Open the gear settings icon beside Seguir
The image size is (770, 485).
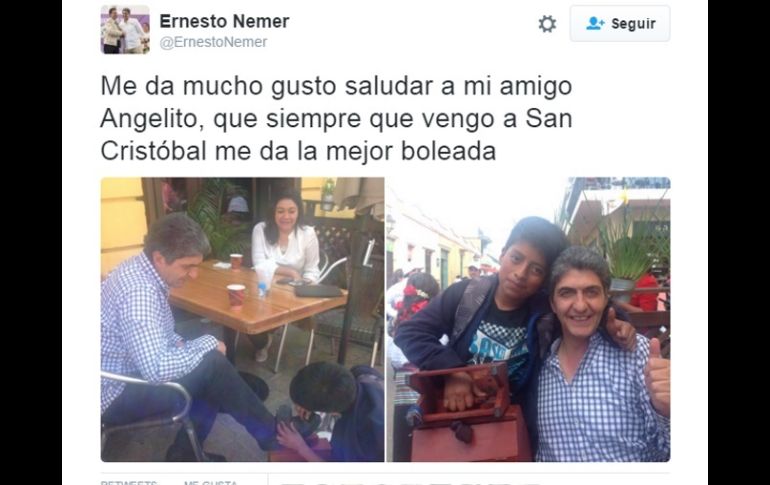tap(547, 24)
